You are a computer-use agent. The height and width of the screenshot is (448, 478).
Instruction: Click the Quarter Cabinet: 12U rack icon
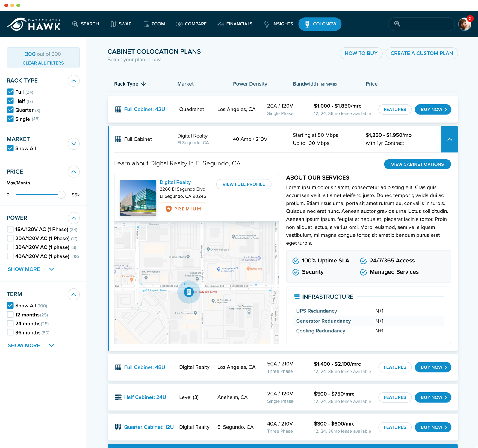pyautogui.click(x=118, y=427)
